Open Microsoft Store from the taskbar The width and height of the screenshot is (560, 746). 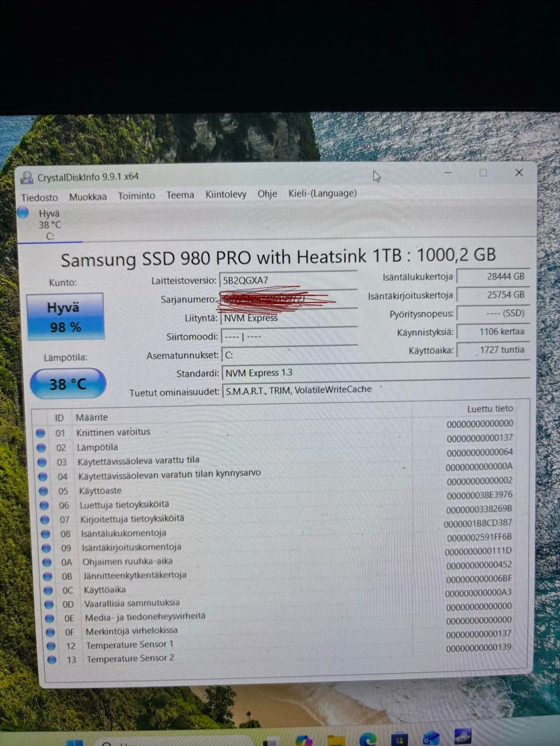coord(399,738)
